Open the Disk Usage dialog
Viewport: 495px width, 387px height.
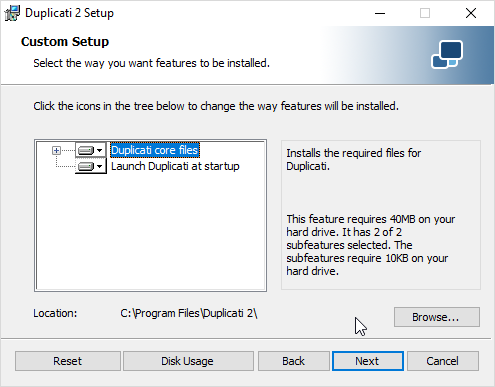(188, 361)
